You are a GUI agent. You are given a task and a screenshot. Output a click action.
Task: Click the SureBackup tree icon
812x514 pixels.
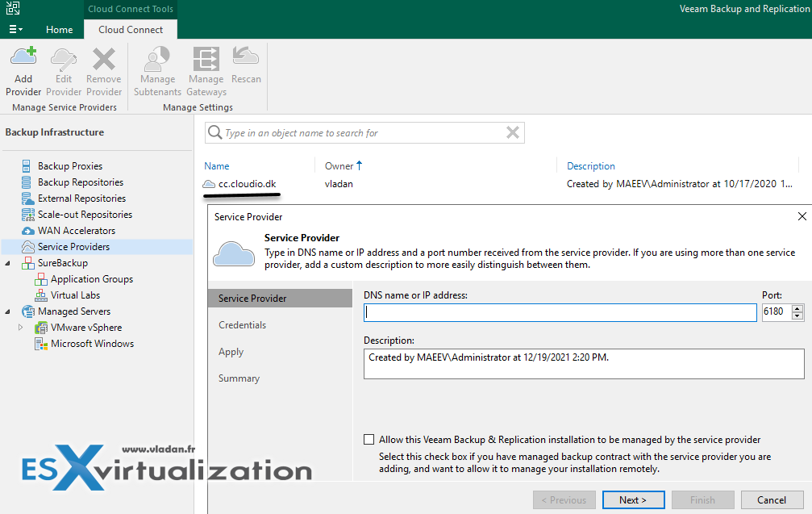coord(28,263)
